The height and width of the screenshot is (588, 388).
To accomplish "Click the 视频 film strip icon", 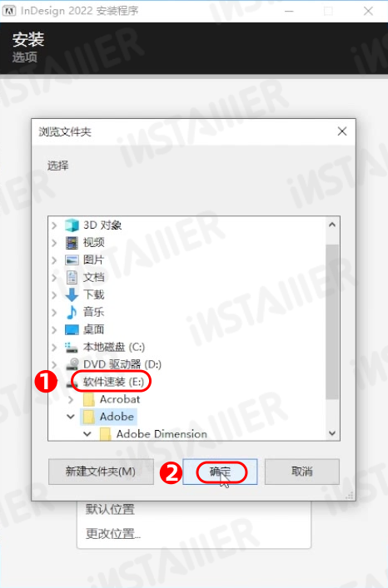I will (72, 243).
